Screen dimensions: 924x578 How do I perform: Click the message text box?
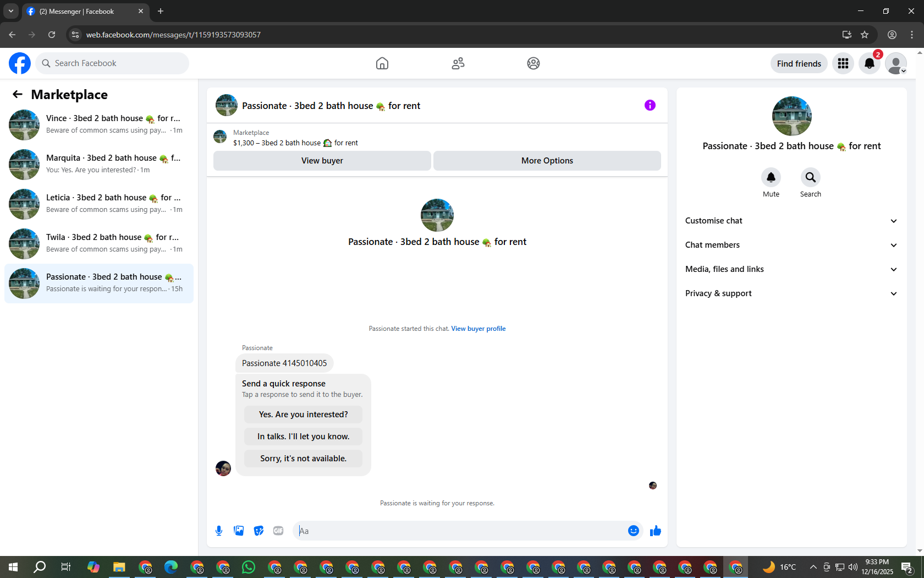(460, 531)
